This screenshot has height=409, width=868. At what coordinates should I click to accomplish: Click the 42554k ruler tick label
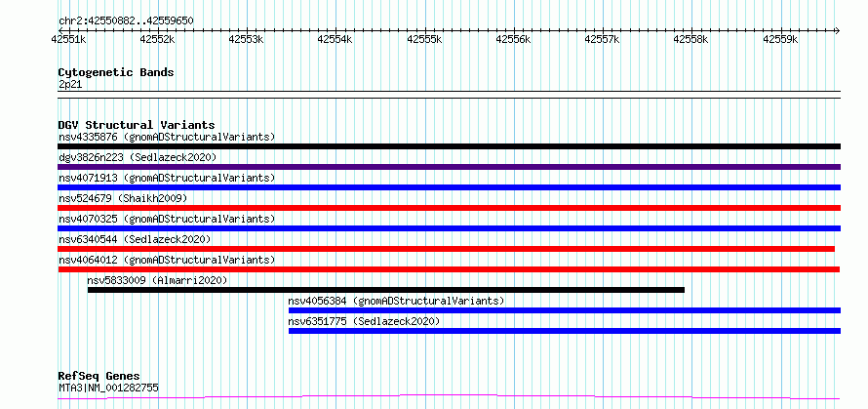[335, 39]
